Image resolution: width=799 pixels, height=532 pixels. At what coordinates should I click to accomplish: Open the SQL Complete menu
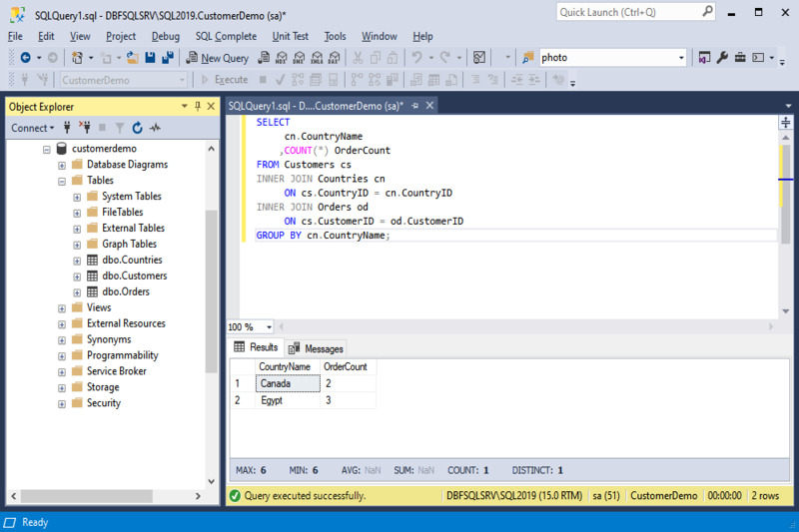(226, 36)
